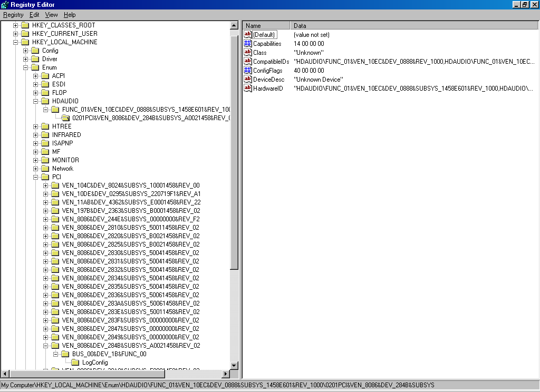Screen dimensions: 540x392
Task: Select the FUNC_01&VEN_10EC&DEV_0888 key
Action: click(146, 110)
